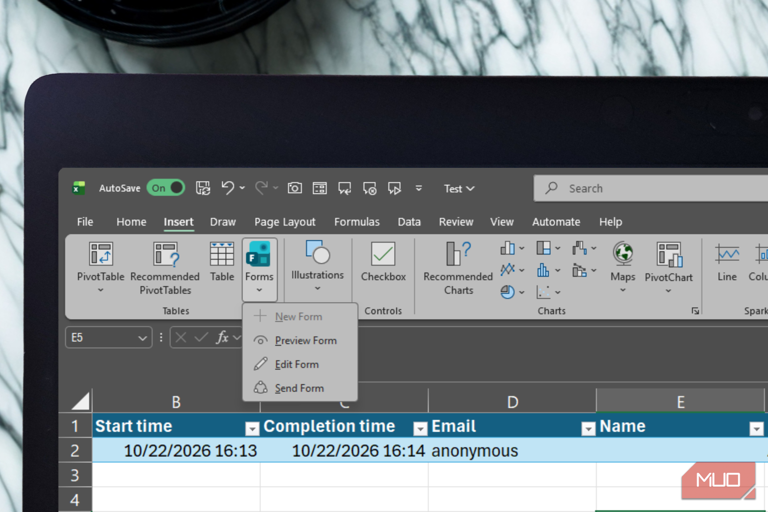Click into the Search box
Image resolution: width=768 pixels, height=512 pixels.
(651, 188)
